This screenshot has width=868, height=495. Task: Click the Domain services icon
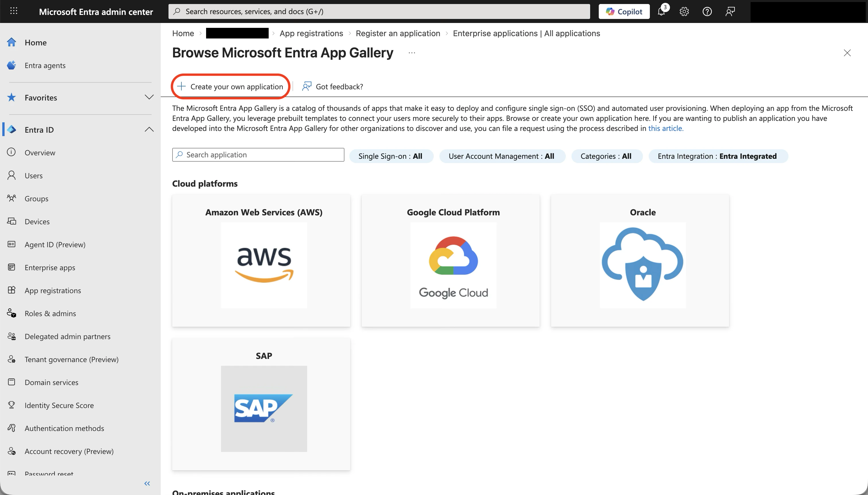pos(11,382)
